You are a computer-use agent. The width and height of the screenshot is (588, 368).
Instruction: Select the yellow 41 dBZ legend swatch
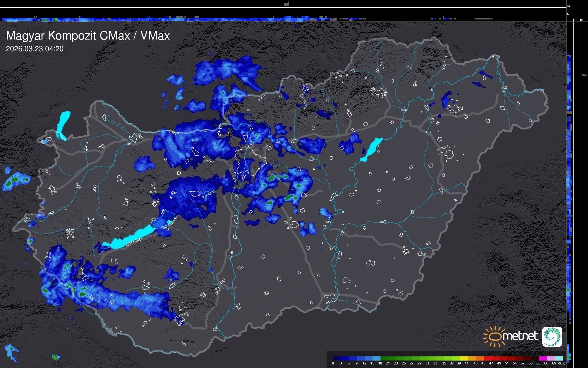(465, 358)
